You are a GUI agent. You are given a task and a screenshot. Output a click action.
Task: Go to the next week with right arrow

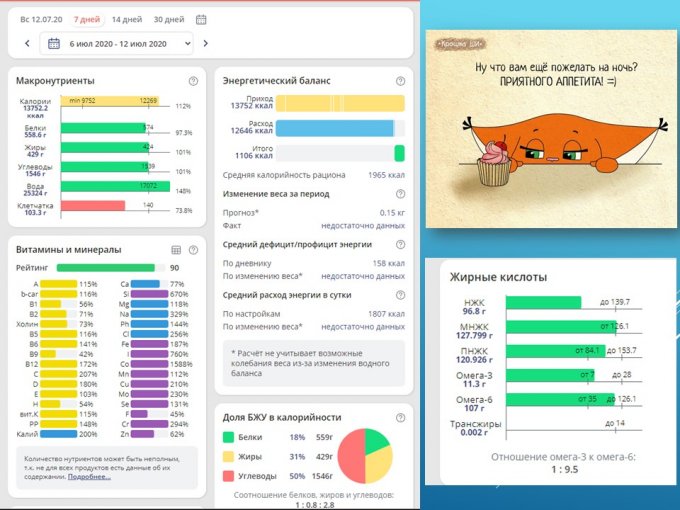(205, 43)
